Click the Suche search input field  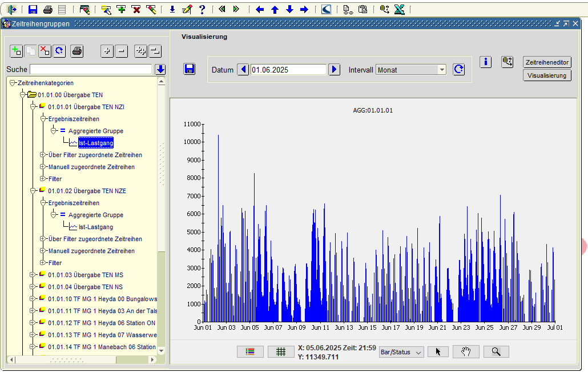91,69
